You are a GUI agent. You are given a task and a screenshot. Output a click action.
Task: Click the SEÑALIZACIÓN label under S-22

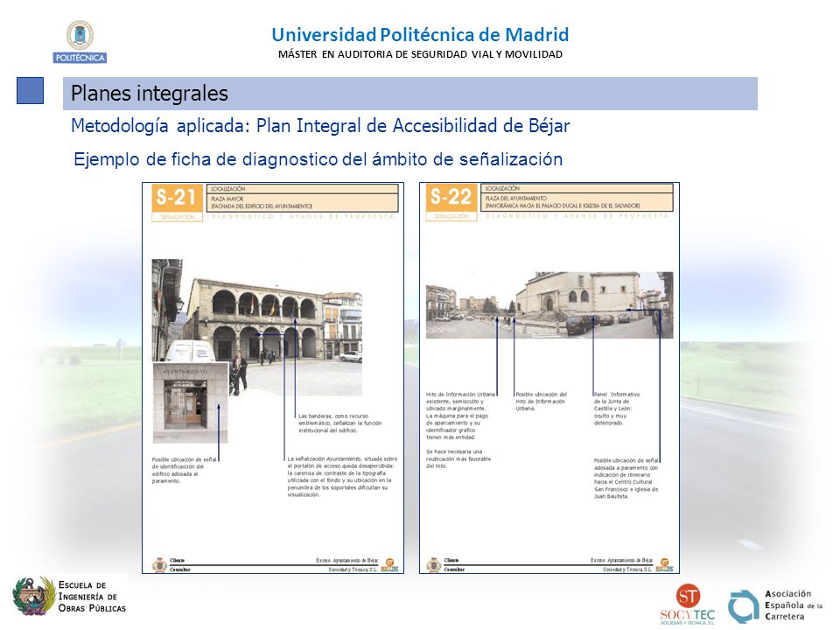(451, 216)
